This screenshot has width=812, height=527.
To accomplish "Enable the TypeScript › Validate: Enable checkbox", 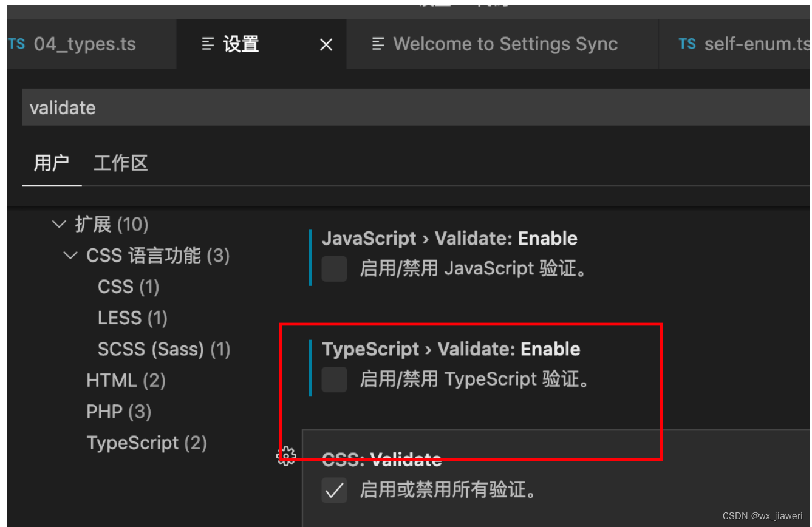I will tap(334, 379).
